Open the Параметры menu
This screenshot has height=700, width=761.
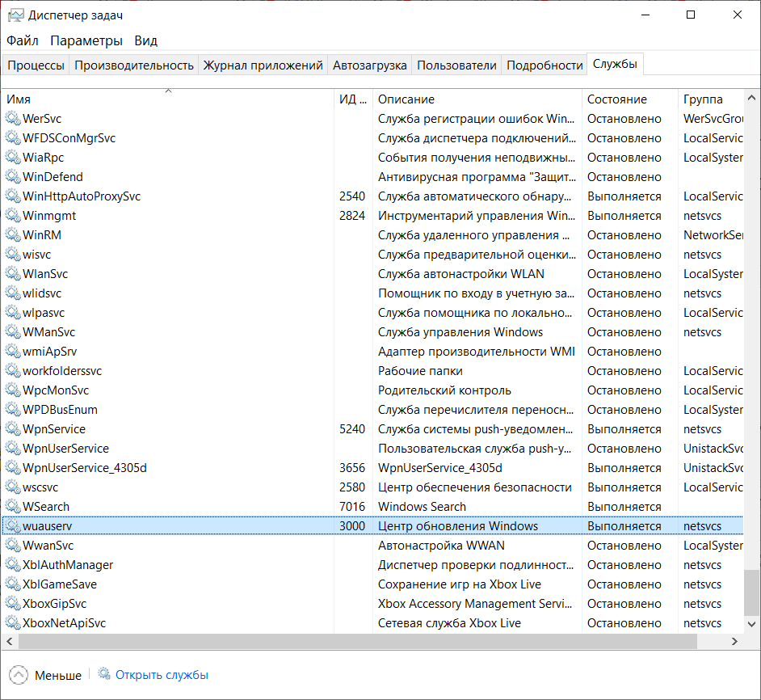pos(86,40)
